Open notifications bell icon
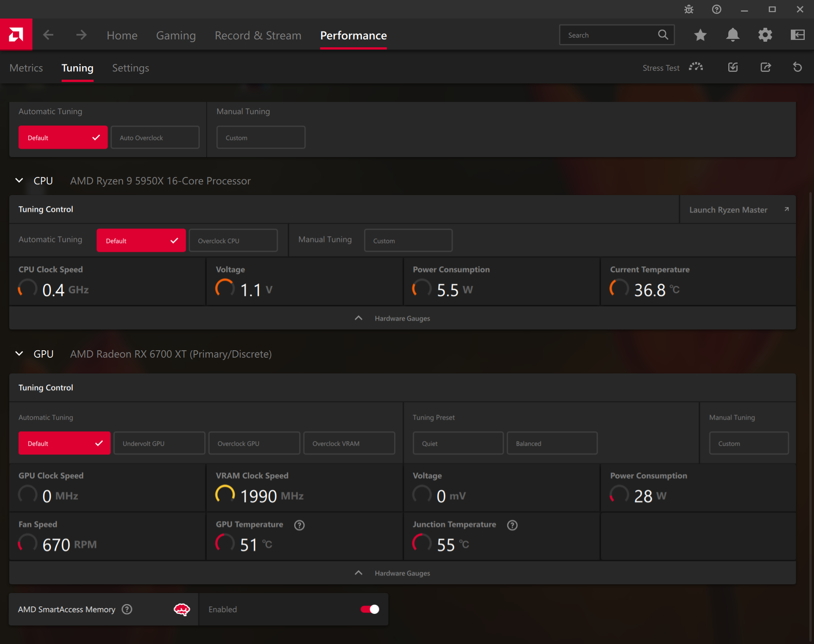 point(732,35)
